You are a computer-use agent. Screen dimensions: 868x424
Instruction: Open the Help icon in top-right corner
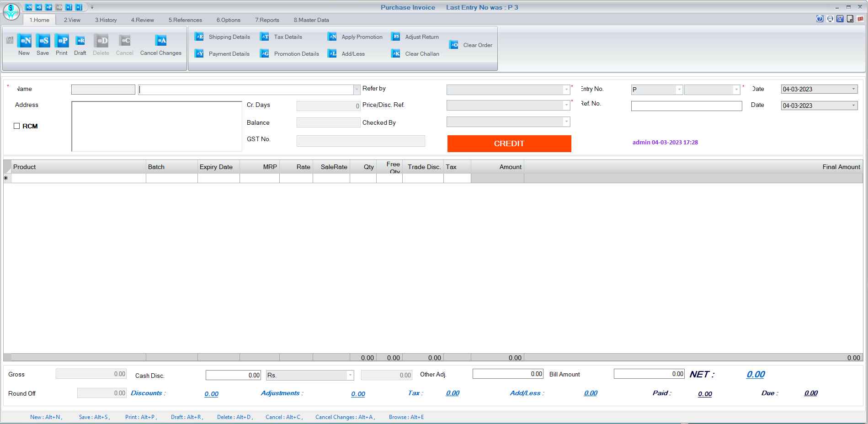pyautogui.click(x=820, y=19)
